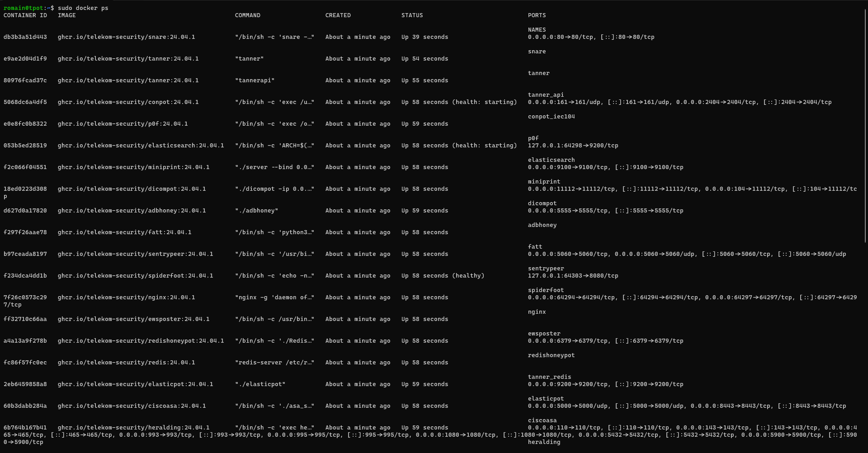The height and width of the screenshot is (453, 868).
Task: Click the CONTAINER ID column header
Action: tap(25, 15)
